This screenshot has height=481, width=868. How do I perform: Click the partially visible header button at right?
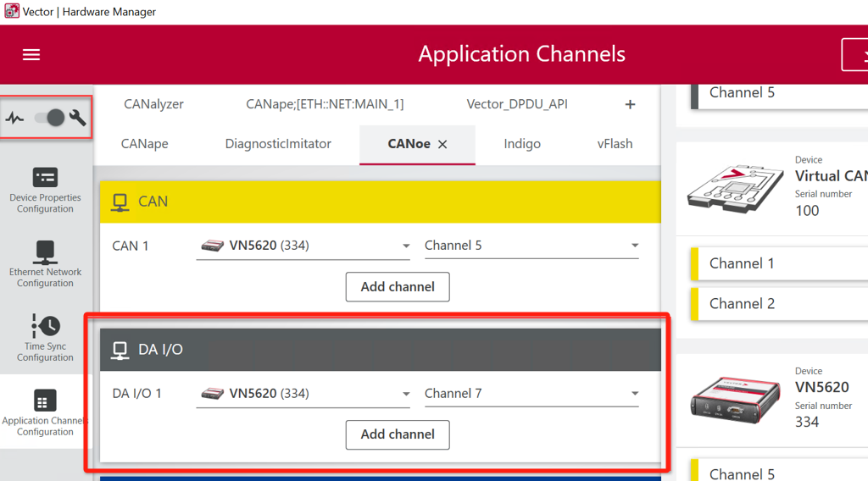854,55
